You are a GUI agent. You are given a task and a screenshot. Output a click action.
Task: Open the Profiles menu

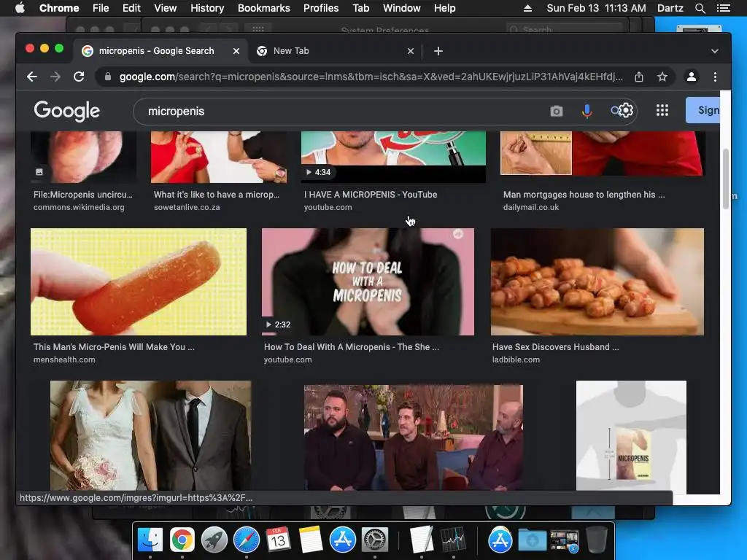point(321,8)
